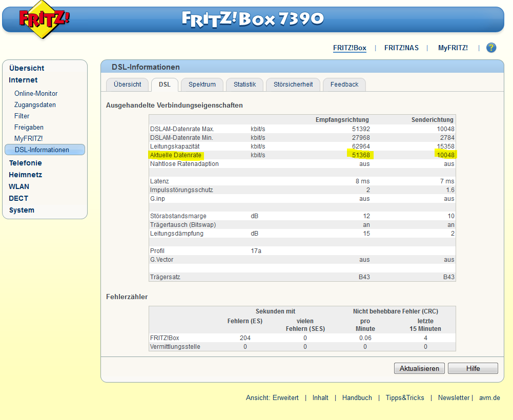This screenshot has width=513, height=420.
Task: Click the Hilfe button
Action: (473, 368)
